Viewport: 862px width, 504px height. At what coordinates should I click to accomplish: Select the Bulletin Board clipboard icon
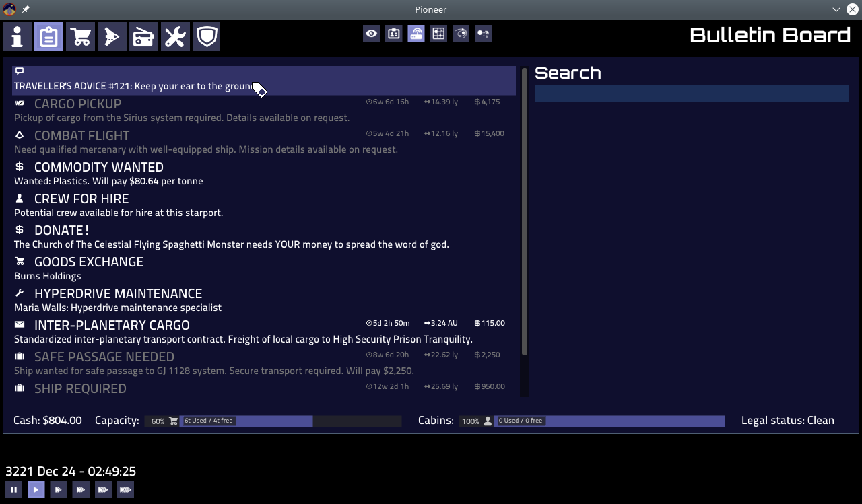click(49, 36)
